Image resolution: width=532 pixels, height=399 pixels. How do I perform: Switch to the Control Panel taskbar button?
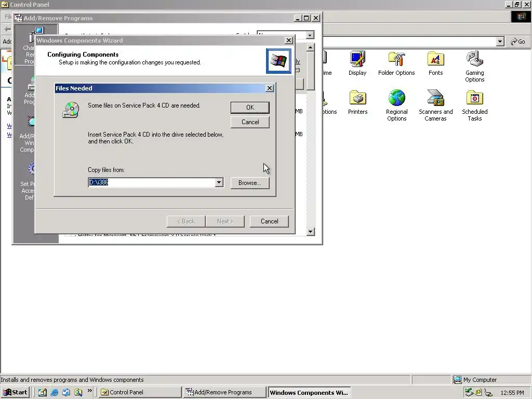pyautogui.click(x=139, y=392)
